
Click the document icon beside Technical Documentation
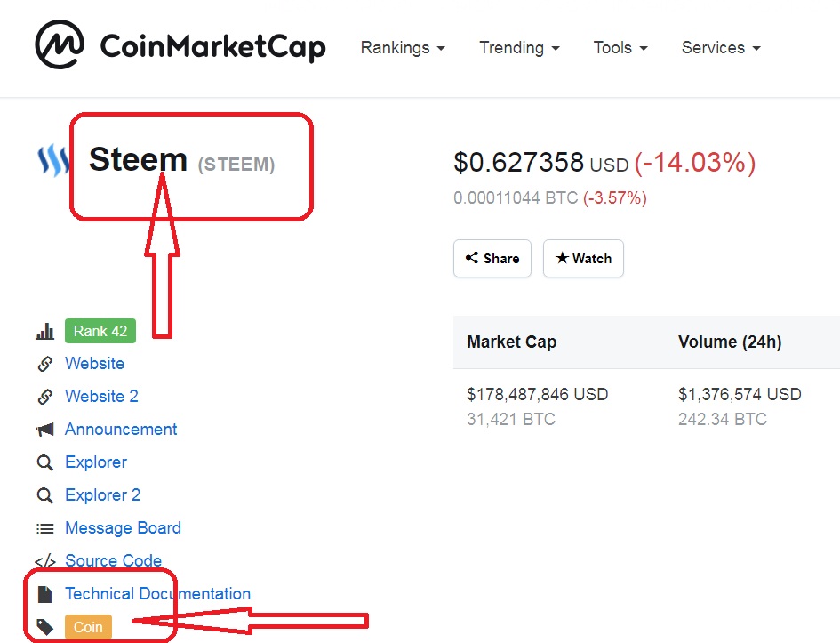pos(45,594)
